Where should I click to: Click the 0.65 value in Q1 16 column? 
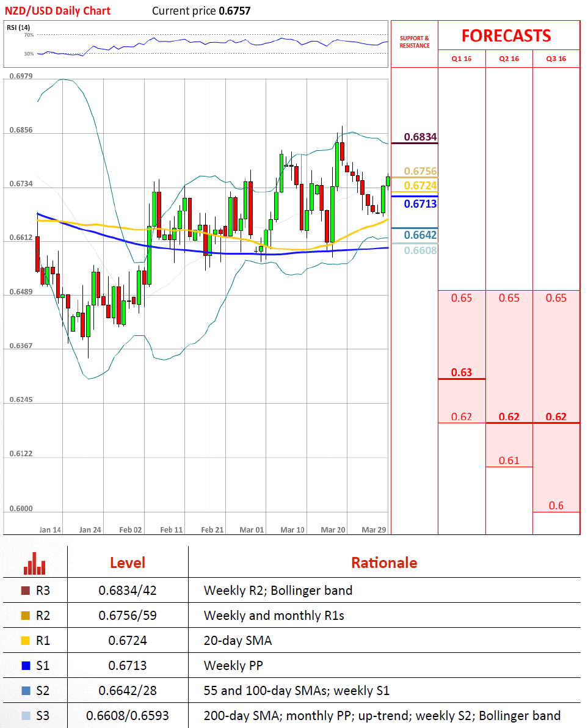462,298
